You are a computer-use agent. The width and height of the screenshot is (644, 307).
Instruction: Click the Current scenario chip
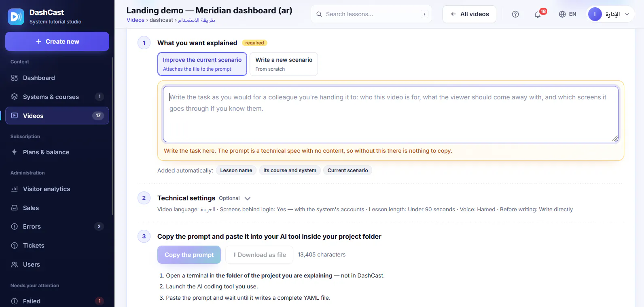point(348,170)
